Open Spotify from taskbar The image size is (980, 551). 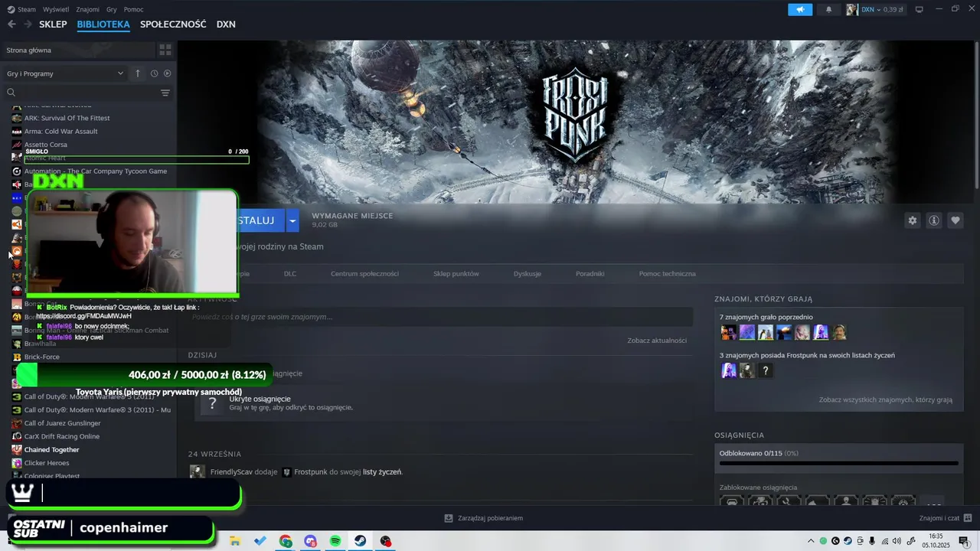[335, 541]
